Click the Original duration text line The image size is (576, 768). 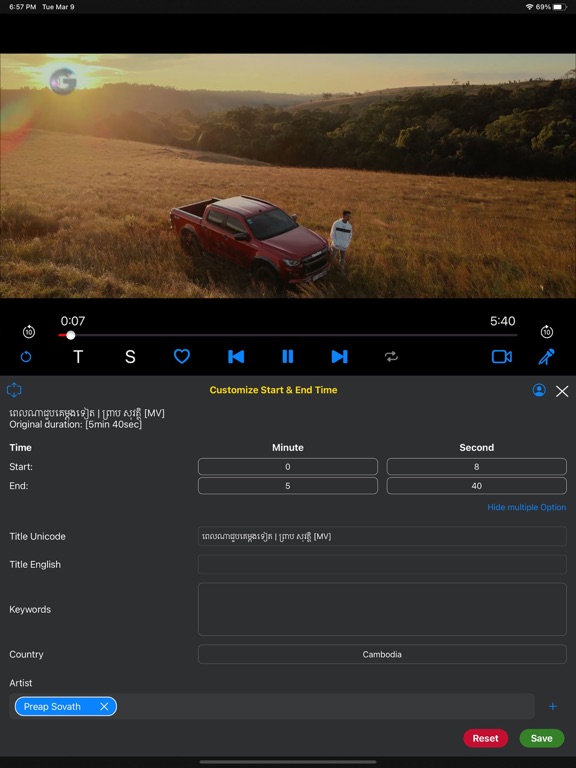tap(75, 425)
